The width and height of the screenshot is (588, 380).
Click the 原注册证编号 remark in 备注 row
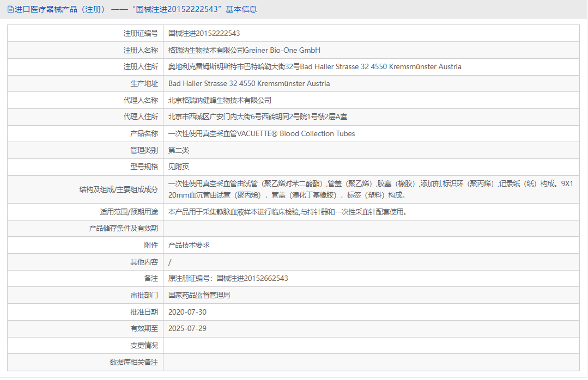[228, 278]
